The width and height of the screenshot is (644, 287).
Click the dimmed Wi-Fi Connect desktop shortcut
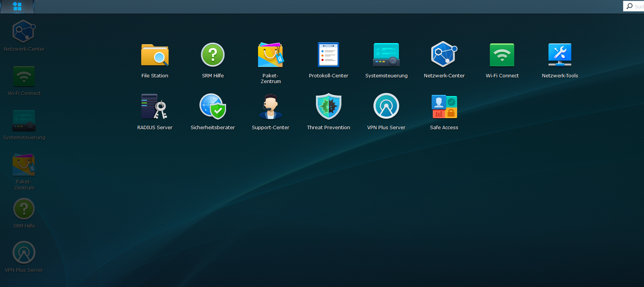pyautogui.click(x=24, y=77)
